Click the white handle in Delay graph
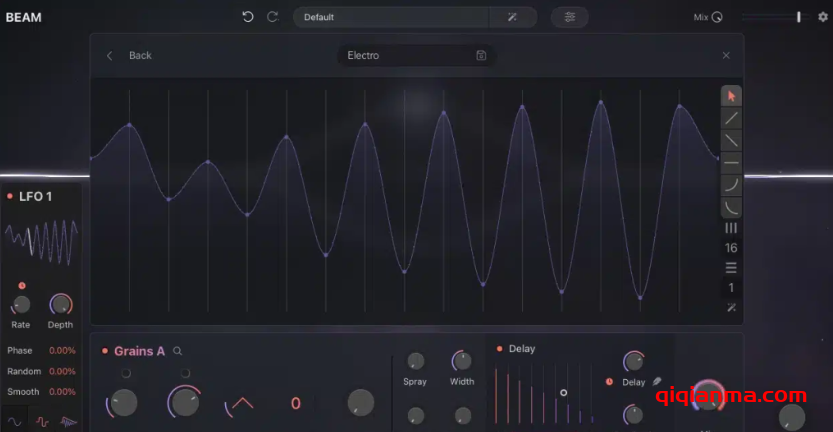The height and width of the screenshot is (432, 833). tap(564, 393)
